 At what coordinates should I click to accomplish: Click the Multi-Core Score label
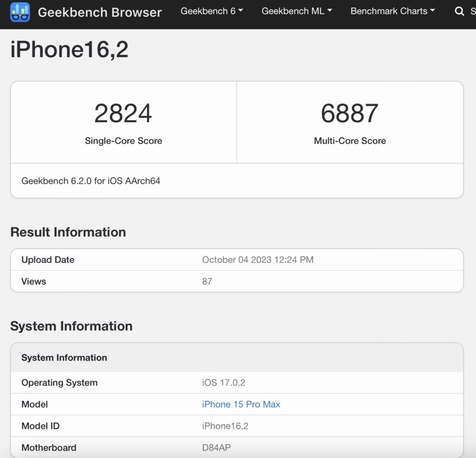350,141
